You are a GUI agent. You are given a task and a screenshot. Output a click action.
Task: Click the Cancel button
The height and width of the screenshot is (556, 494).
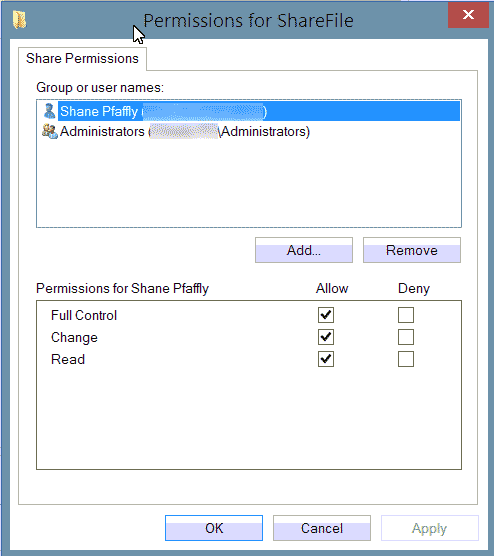click(x=322, y=528)
